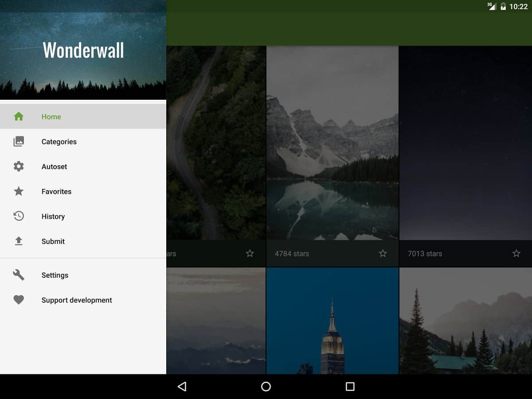The image size is (532, 399).
Task: Favorite the 7013 stars wallpaper
Action: tap(516, 253)
